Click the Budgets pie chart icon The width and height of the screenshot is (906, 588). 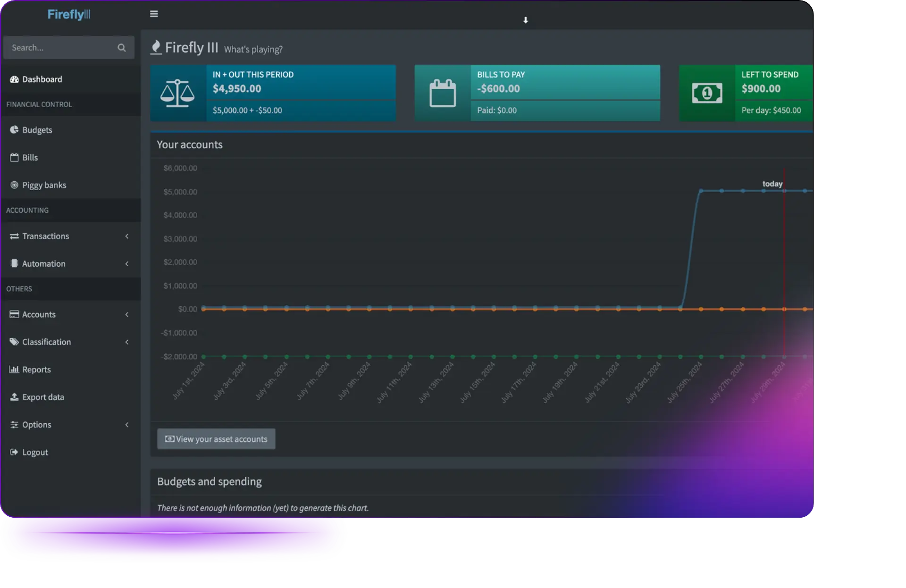[14, 130]
